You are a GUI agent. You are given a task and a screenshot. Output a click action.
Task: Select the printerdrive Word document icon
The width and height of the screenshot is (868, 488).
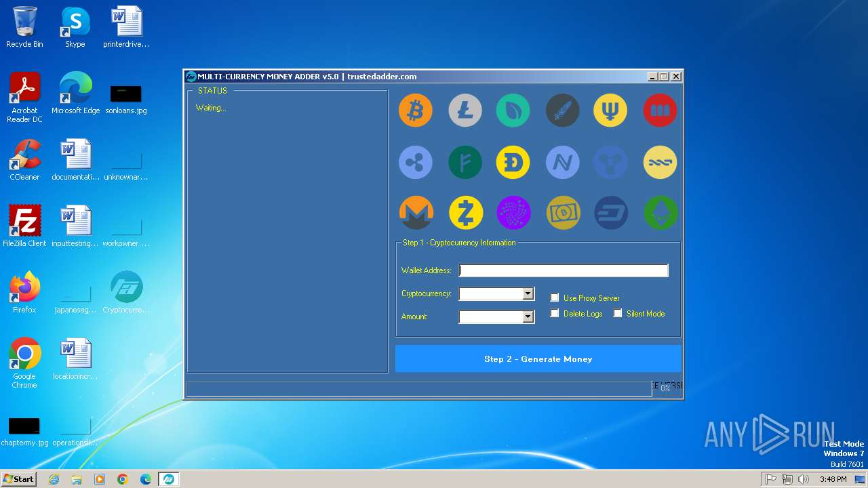[126, 27]
